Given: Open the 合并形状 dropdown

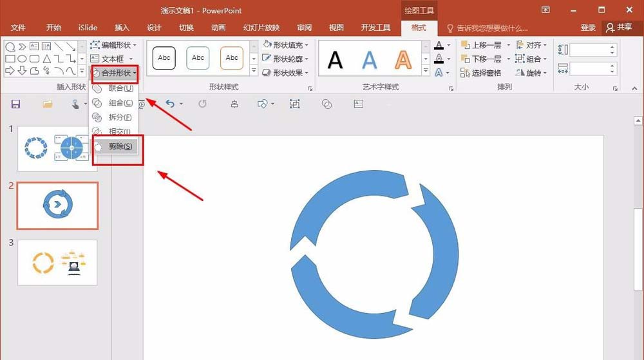Looking at the screenshot, I should [115, 73].
